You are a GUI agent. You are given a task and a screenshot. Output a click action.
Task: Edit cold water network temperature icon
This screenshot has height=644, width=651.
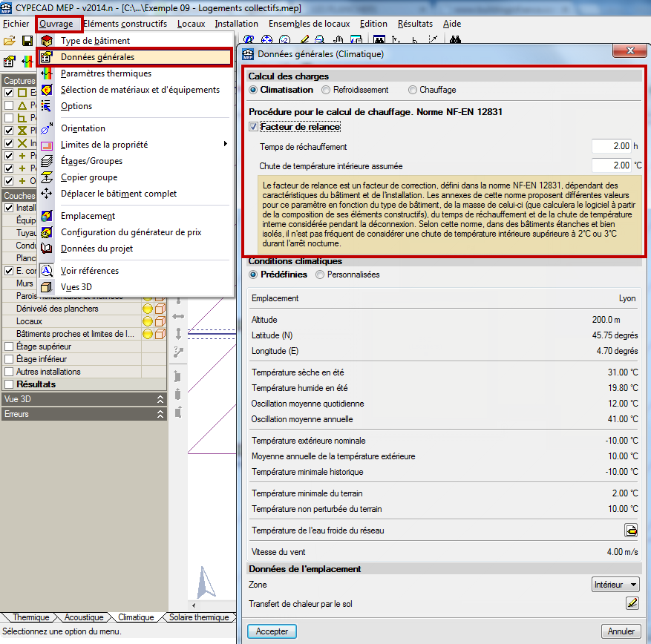pyautogui.click(x=631, y=530)
